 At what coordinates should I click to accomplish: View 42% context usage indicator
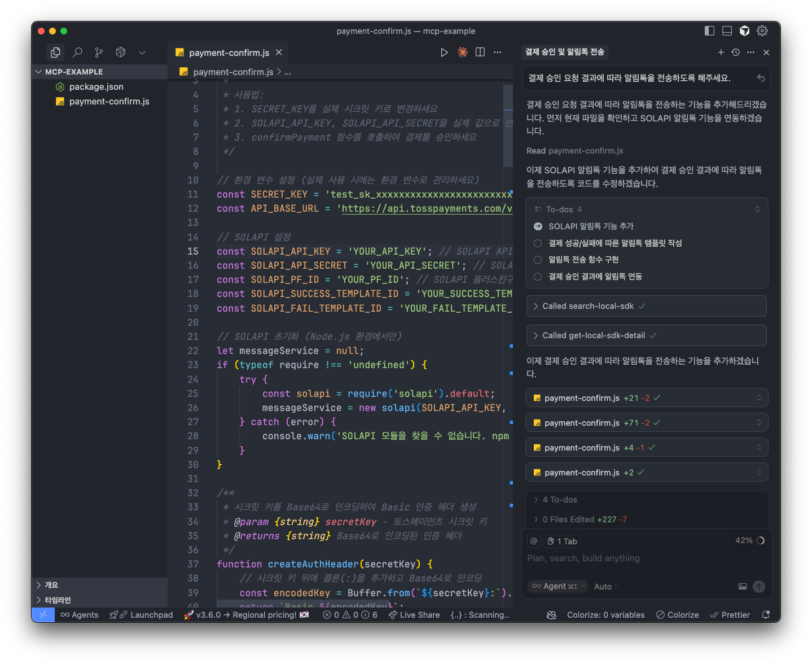click(x=749, y=540)
